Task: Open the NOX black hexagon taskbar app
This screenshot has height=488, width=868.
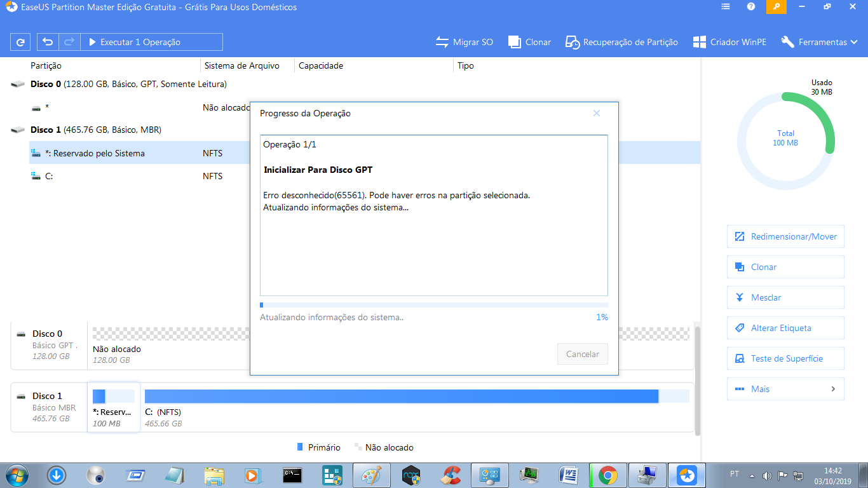Action: pos(412,475)
